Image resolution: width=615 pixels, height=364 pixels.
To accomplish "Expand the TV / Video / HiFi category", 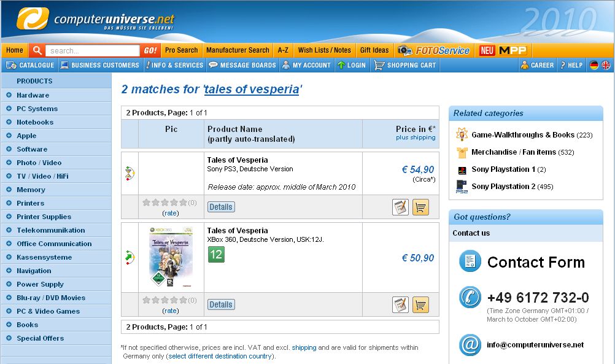I will 9,176.
